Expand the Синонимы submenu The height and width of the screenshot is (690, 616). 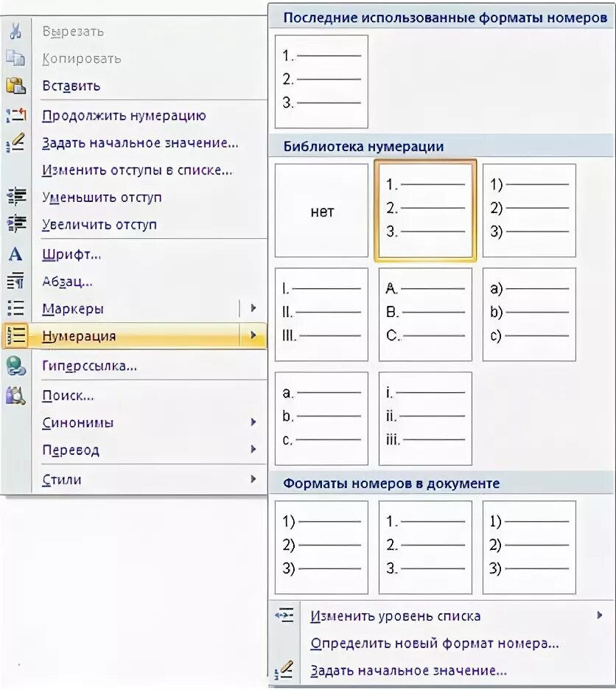253,422
